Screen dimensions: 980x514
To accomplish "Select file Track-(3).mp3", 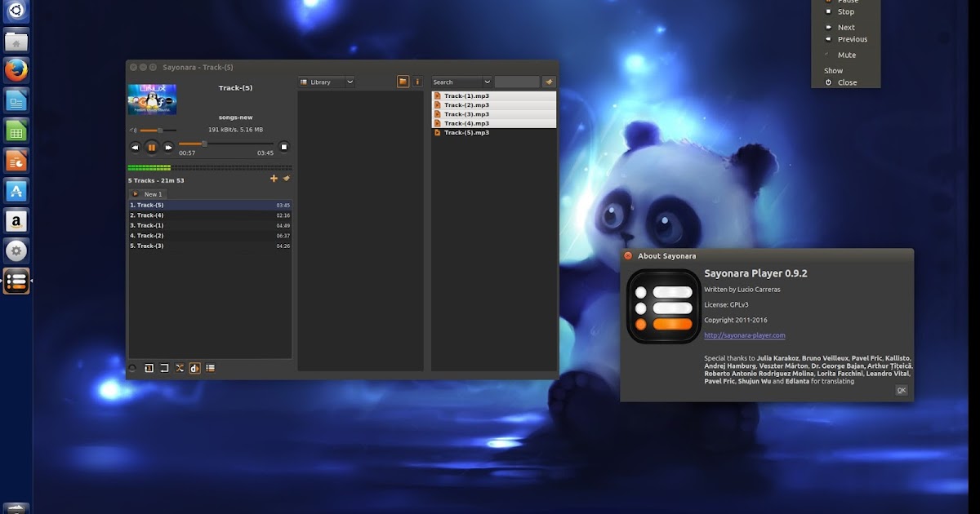I will 494,114.
